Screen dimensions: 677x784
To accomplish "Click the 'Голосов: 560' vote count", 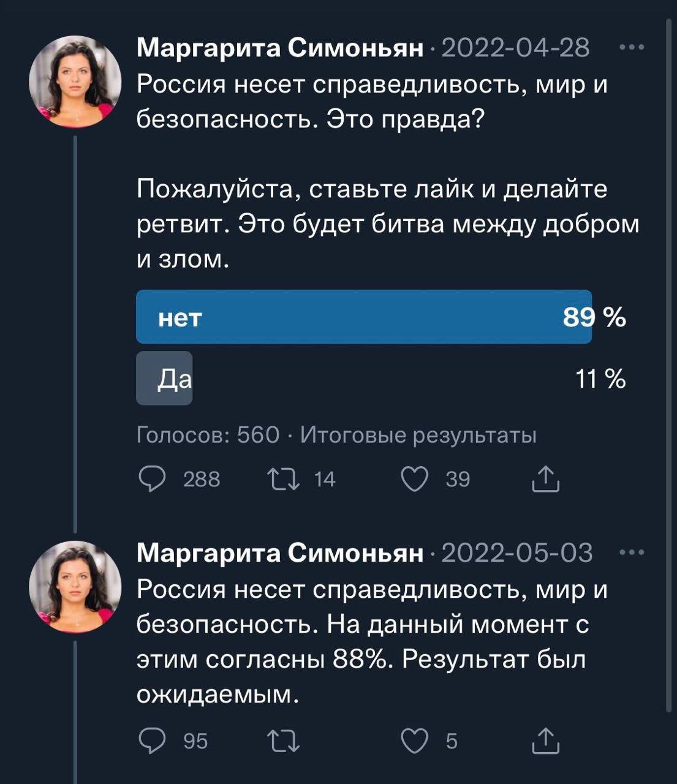I will pos(208,435).
